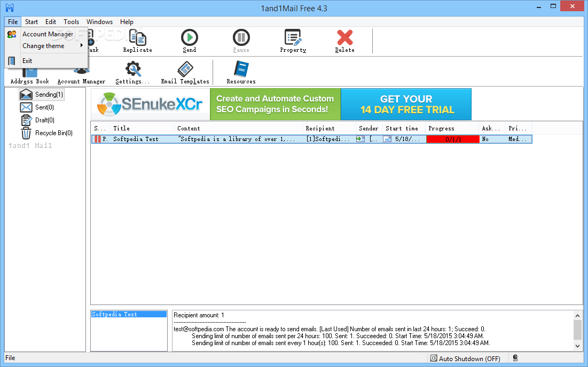588x367 pixels.
Task: Click the Pause toolbar icon
Action: pyautogui.click(x=241, y=37)
